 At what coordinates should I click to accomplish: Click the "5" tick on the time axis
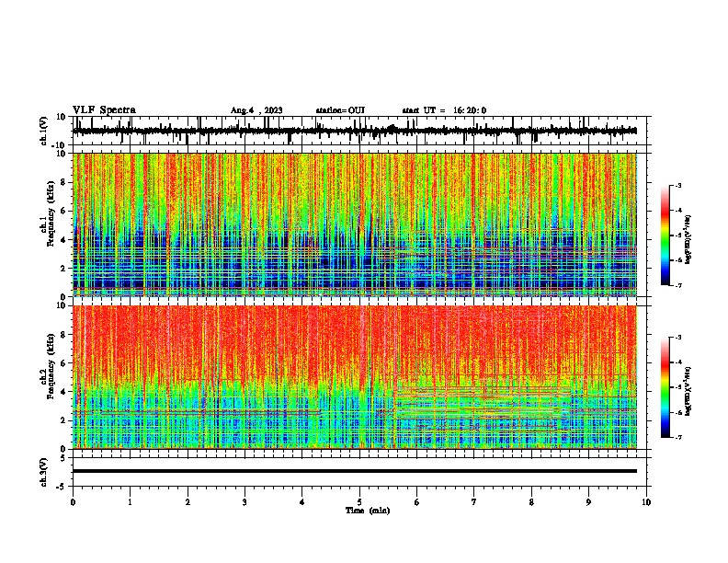click(359, 502)
